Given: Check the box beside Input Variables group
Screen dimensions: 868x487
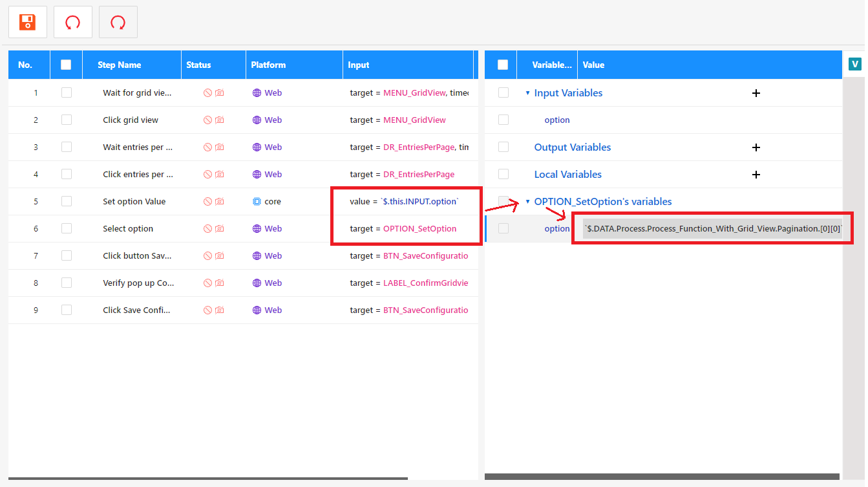Looking at the screenshot, I should point(503,93).
